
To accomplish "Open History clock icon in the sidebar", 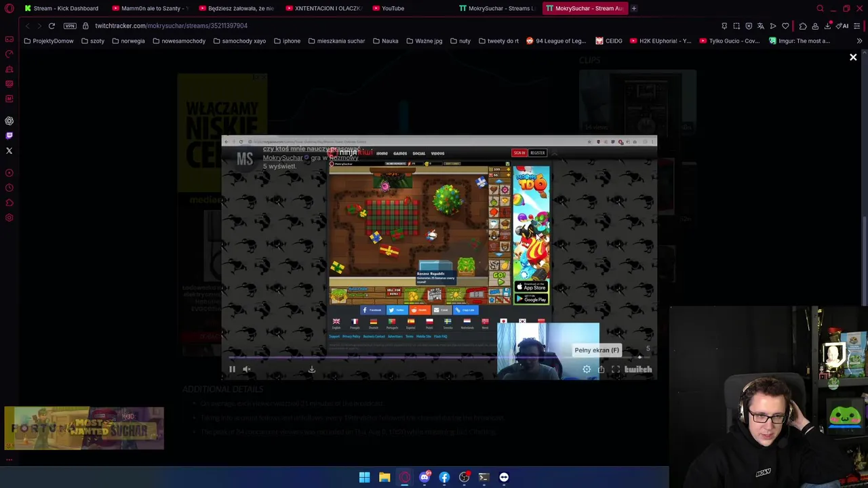I will pyautogui.click(x=9, y=188).
